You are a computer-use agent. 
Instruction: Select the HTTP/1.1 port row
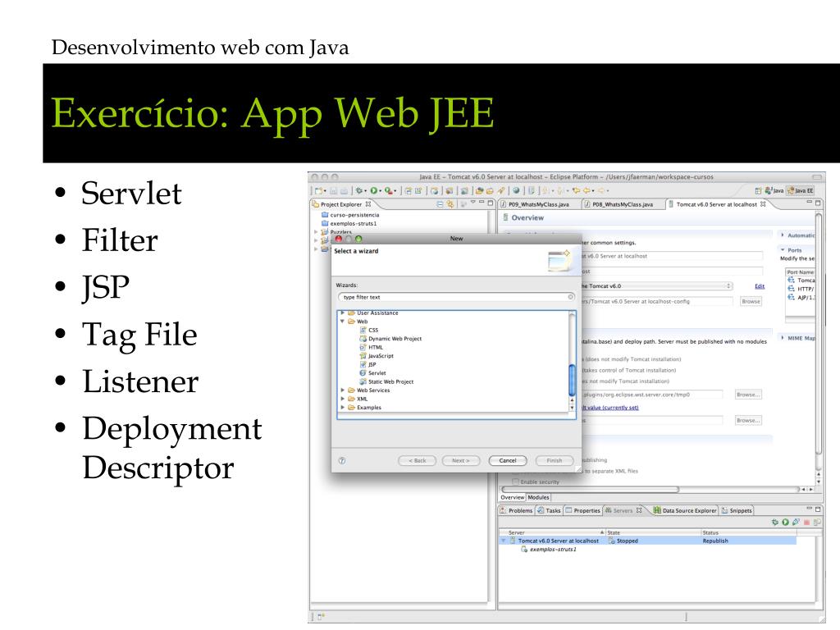pos(801,289)
